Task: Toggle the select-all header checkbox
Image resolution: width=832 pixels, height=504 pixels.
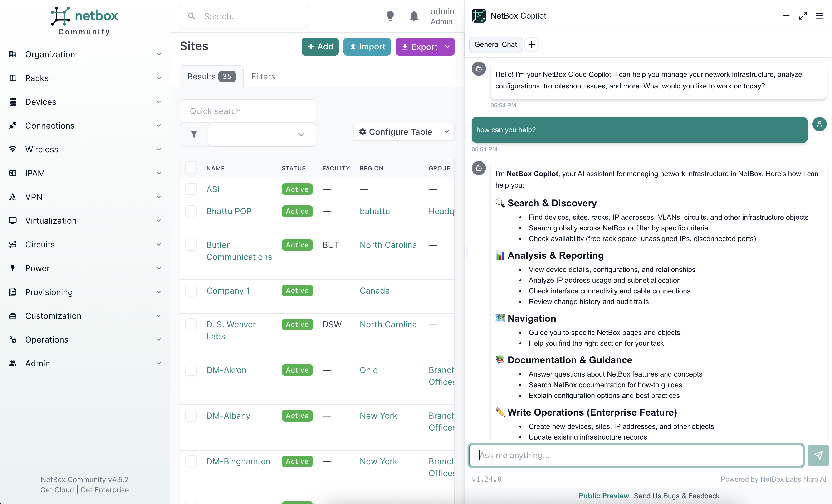Action: tap(191, 168)
